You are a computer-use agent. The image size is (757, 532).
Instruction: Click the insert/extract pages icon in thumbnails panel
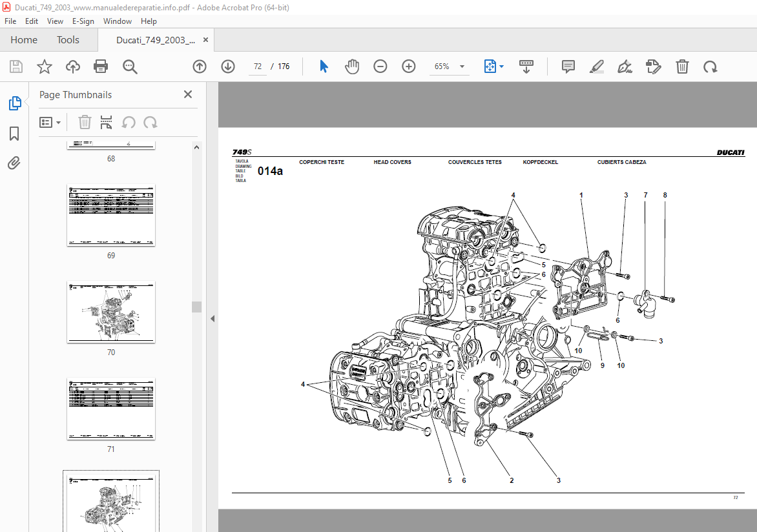[106, 123]
